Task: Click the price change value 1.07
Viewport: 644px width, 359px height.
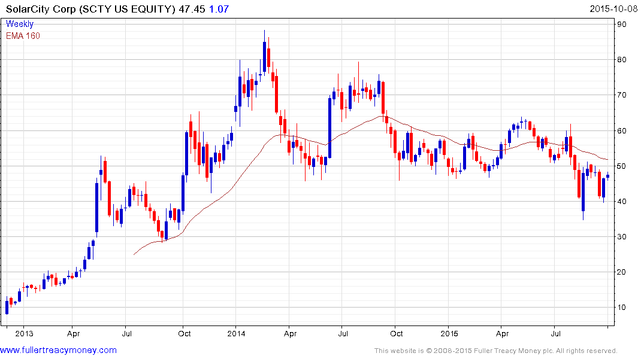Action: (219, 9)
